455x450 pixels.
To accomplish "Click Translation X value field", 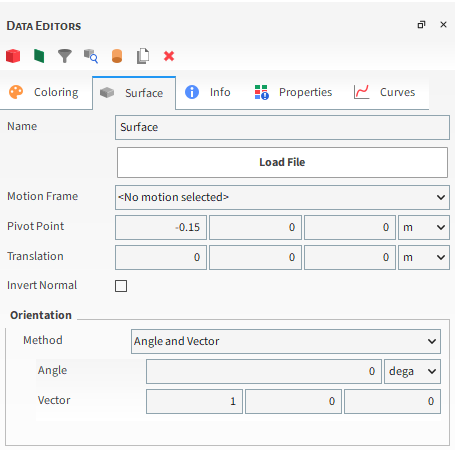I will [x=161, y=257].
